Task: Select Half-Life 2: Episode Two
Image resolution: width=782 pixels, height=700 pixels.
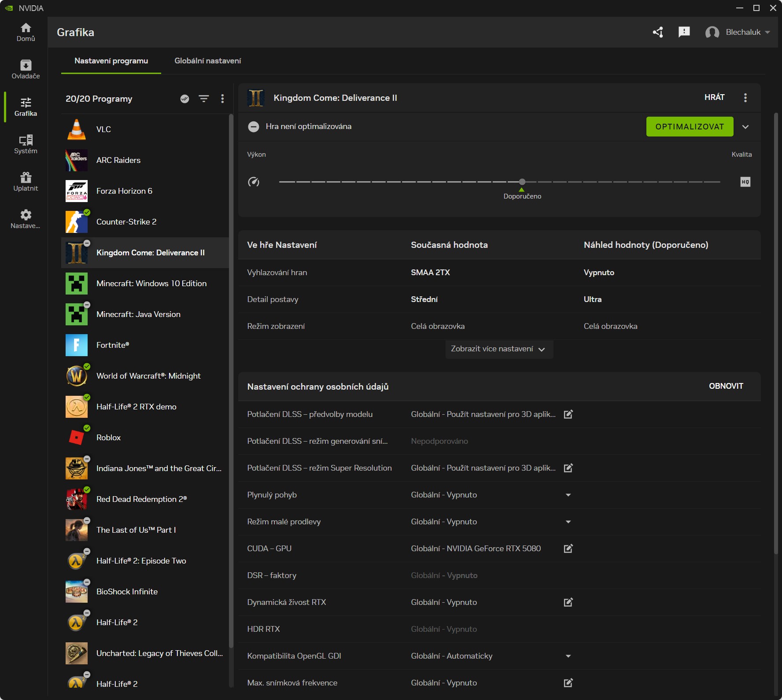Action: click(145, 561)
